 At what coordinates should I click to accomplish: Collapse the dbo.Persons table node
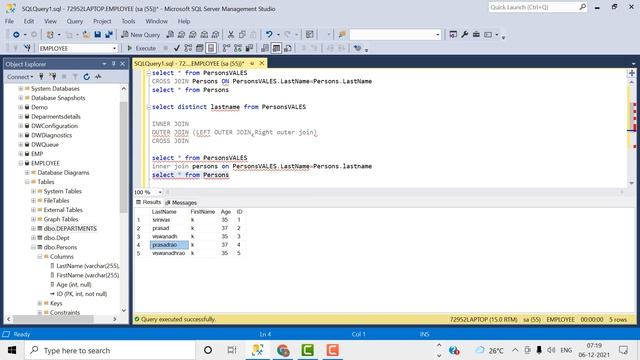(33, 247)
